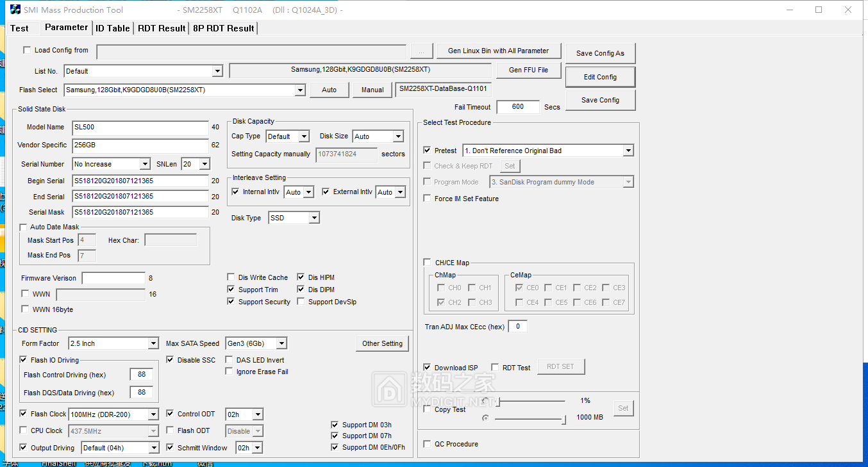Click the Begin Serial input field
The height and width of the screenshot is (467, 868).
(140, 181)
